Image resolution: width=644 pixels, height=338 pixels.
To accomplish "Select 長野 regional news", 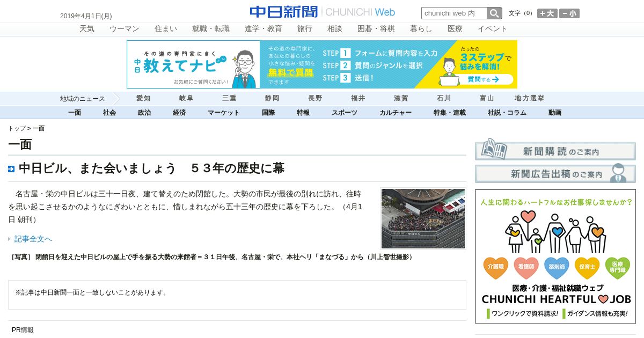I will pos(315,99).
